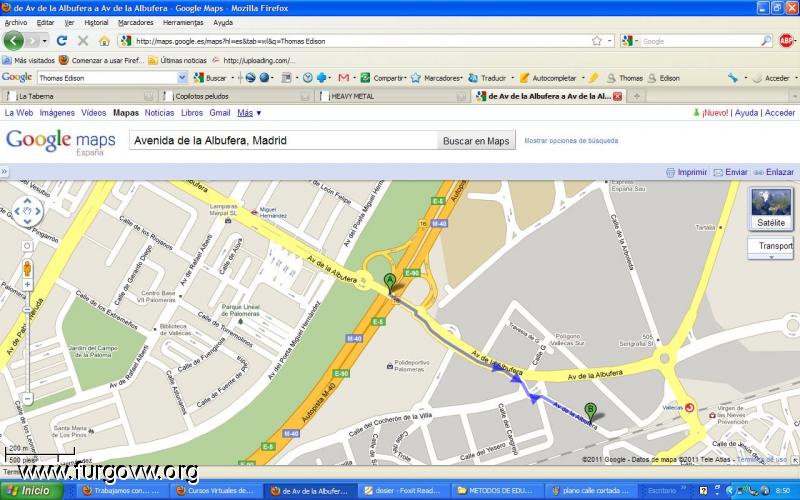Click the Vallecas station icon on map
Viewport: 800px width, 500px height.
(689, 407)
